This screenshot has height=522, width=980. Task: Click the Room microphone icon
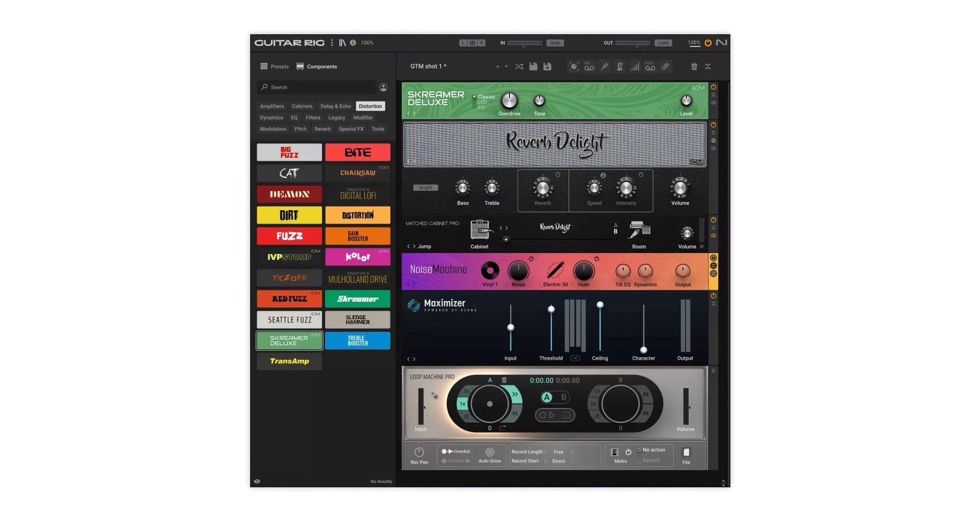coord(639,230)
